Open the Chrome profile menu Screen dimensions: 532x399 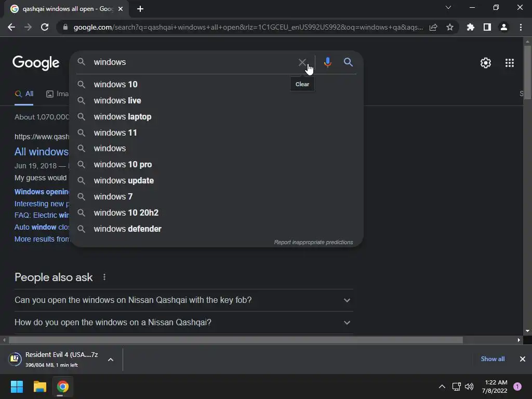(503, 27)
